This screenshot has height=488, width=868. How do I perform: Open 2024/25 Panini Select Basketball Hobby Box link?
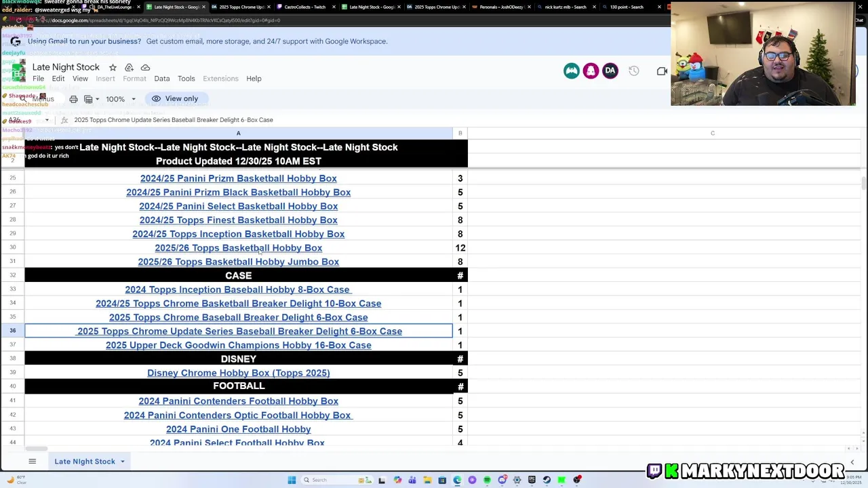pyautogui.click(x=238, y=206)
